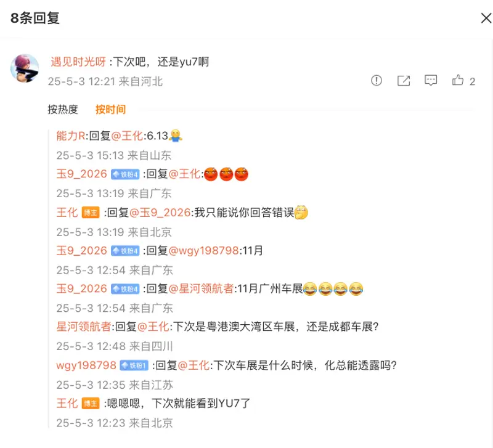This screenshot has width=493, height=448.
Task: Open 能力R user profile link
Action: click(71, 136)
